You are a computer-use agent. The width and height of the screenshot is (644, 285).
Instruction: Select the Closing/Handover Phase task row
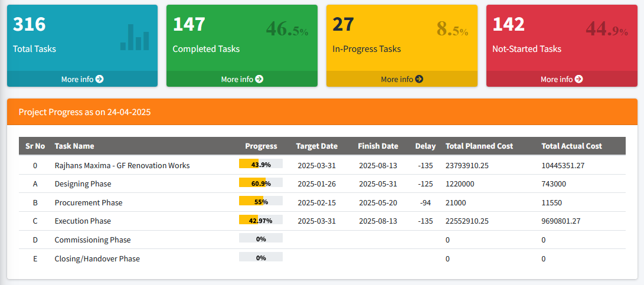tap(97, 258)
